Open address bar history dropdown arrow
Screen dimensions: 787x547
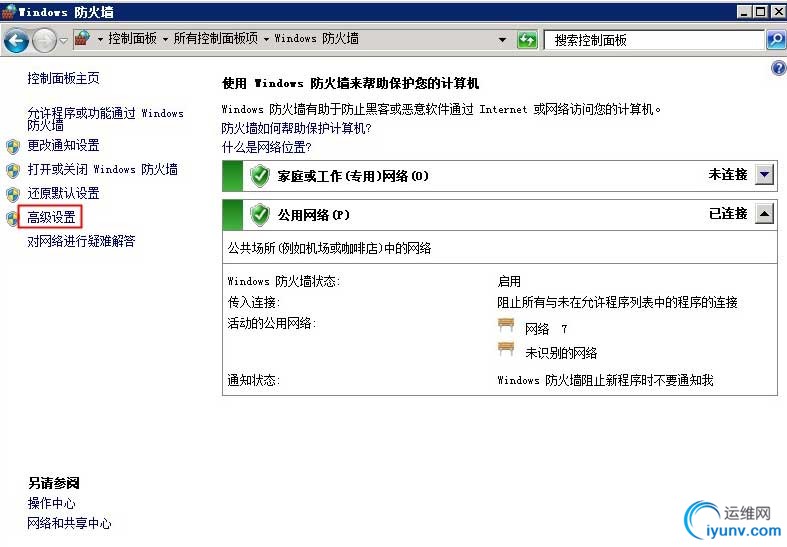click(x=502, y=40)
